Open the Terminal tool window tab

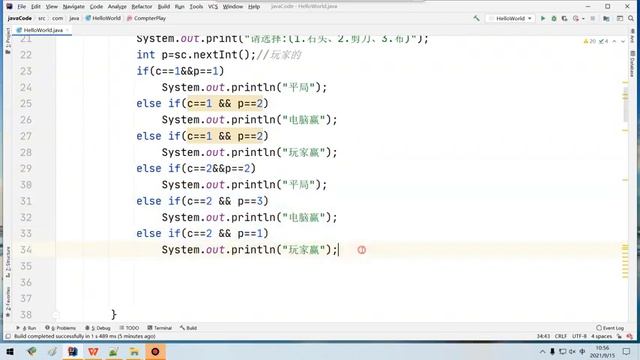pos(160,328)
